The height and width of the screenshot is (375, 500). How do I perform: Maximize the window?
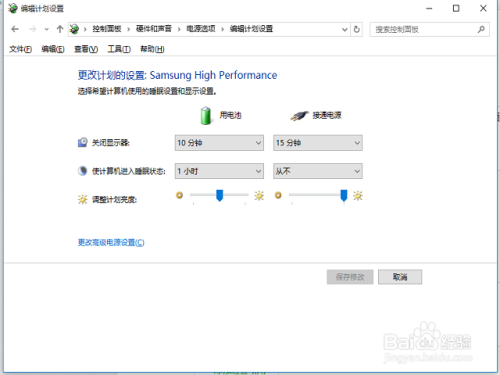pyautogui.click(x=456, y=8)
